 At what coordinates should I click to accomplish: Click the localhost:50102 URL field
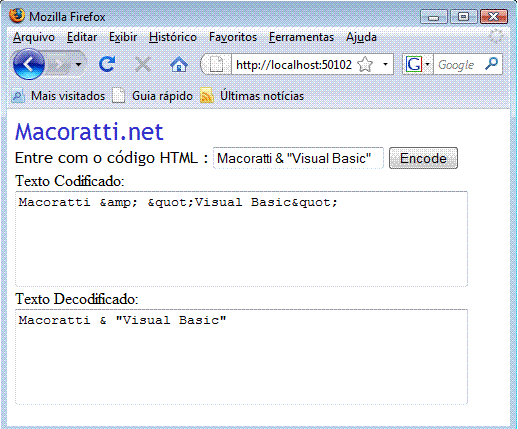294,64
